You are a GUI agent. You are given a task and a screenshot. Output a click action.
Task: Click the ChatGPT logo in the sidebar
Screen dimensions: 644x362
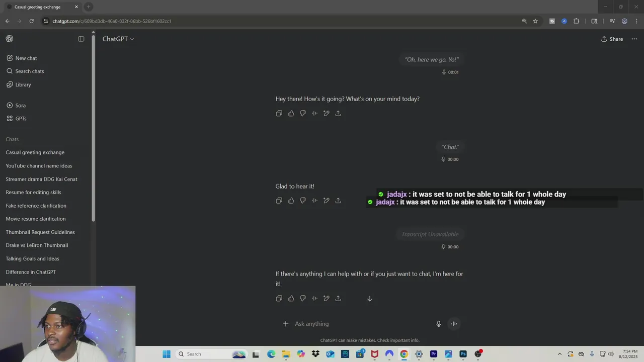(10, 39)
